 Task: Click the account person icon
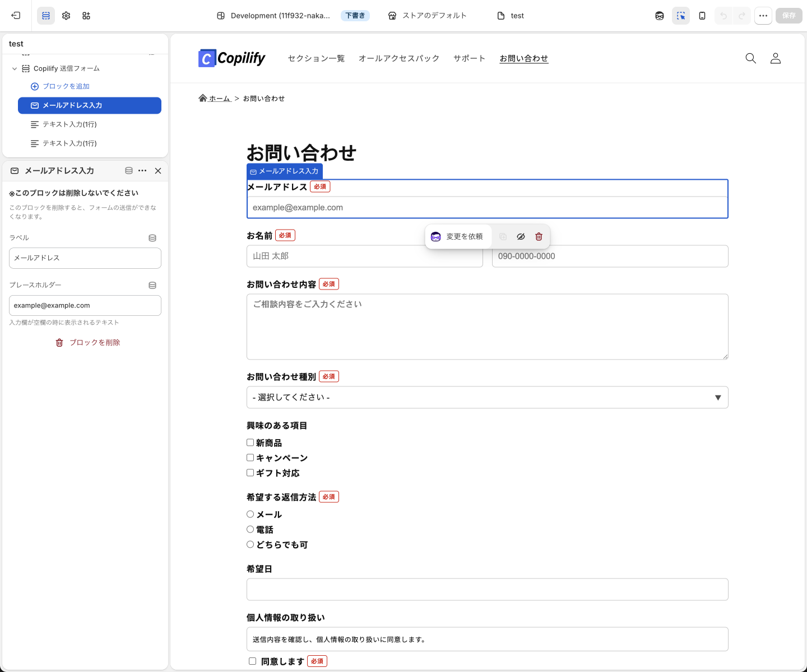pyautogui.click(x=776, y=58)
